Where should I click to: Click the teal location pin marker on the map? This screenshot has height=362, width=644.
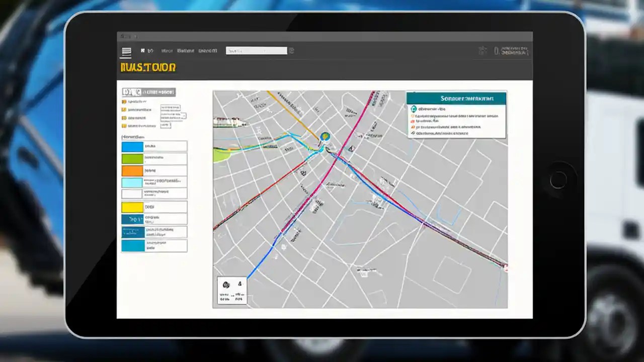coord(325,136)
